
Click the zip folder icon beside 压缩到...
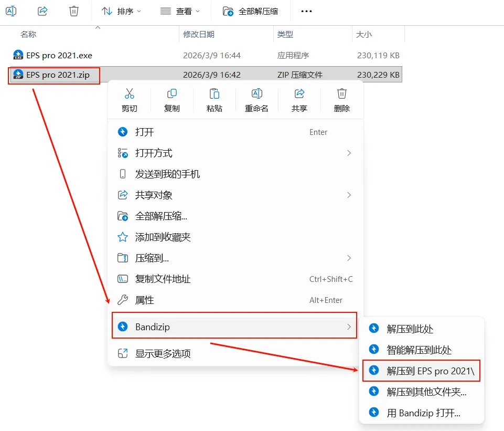click(123, 258)
